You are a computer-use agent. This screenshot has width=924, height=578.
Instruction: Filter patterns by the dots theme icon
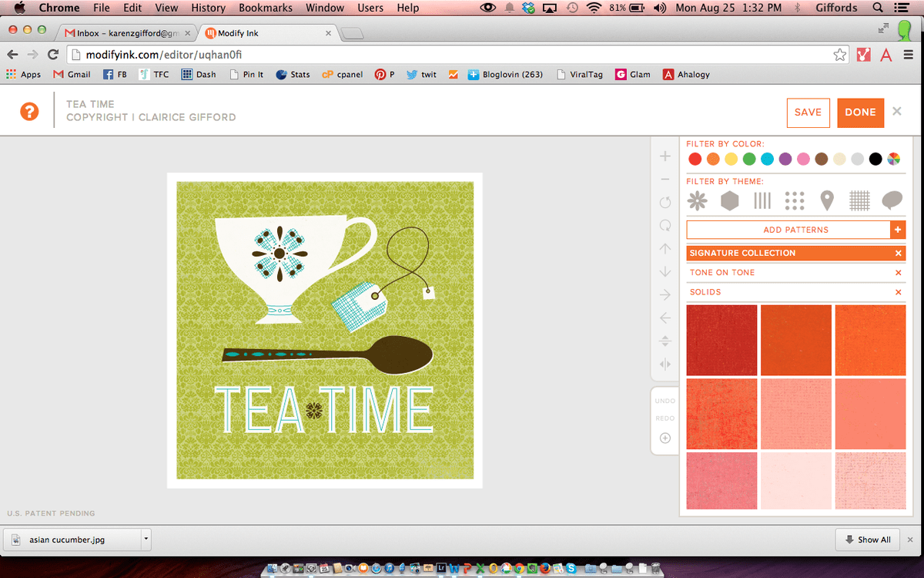pos(795,201)
